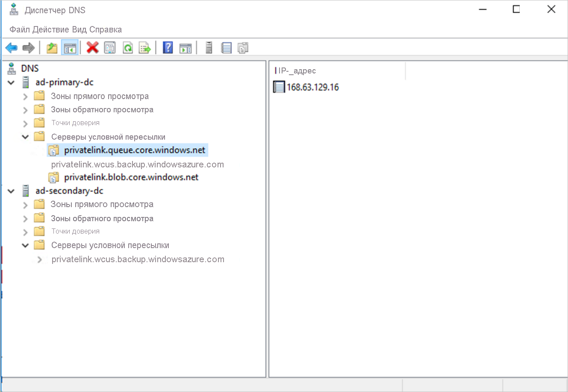Click the New Window from Here icon
The width and height of the screenshot is (568, 392).
(185, 47)
